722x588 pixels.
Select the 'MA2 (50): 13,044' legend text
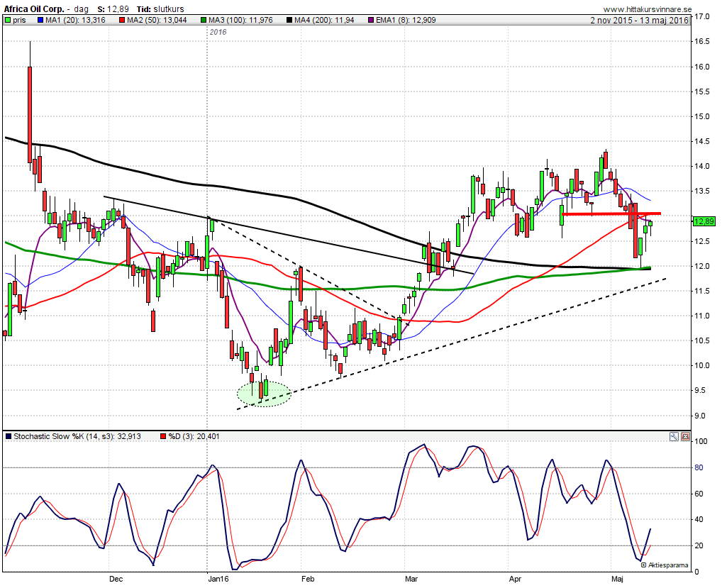tap(157, 21)
